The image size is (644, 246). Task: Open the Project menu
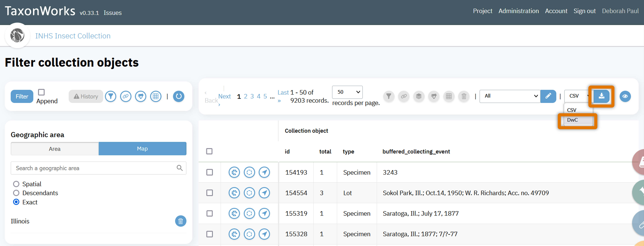(x=483, y=11)
